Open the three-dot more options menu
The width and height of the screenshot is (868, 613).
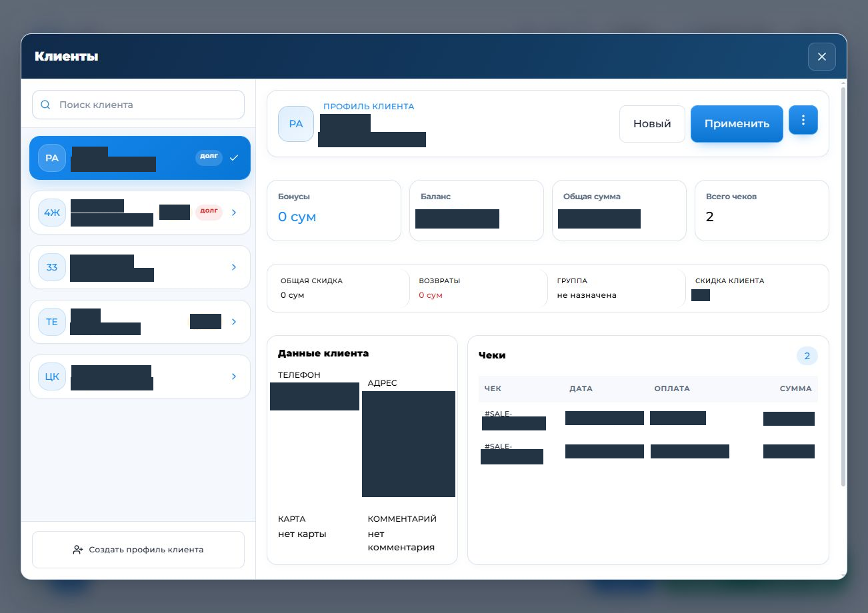(x=803, y=120)
